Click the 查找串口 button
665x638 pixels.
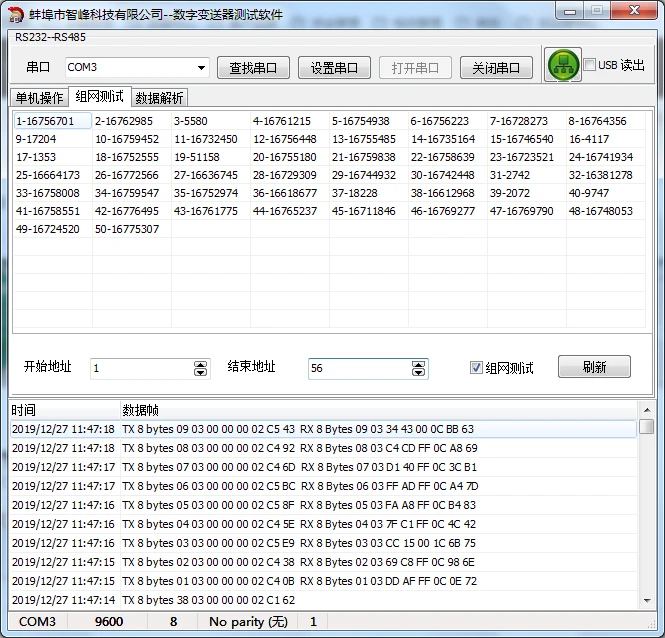point(253,67)
